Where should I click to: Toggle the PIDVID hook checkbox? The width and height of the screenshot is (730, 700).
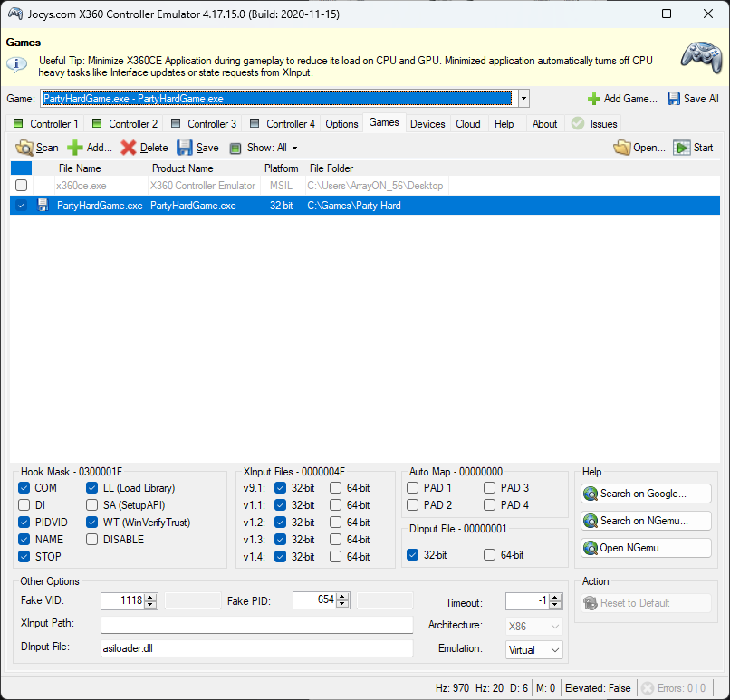[24, 523]
